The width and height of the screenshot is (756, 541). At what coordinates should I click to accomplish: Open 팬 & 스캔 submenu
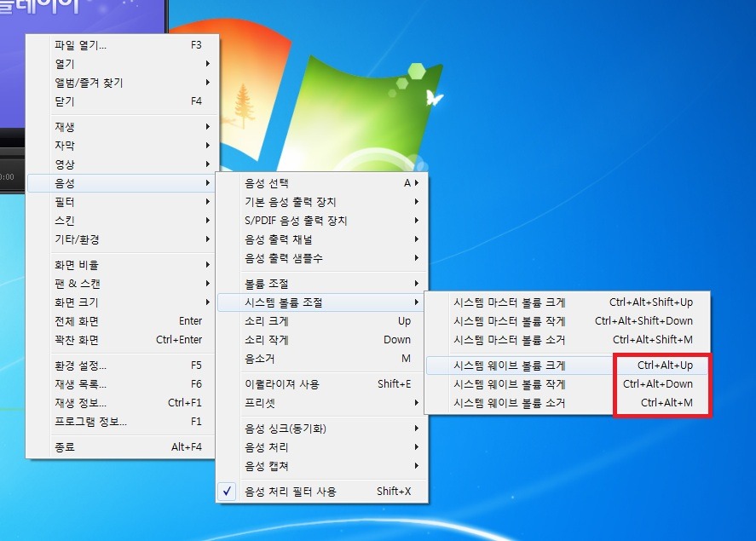coord(121,284)
